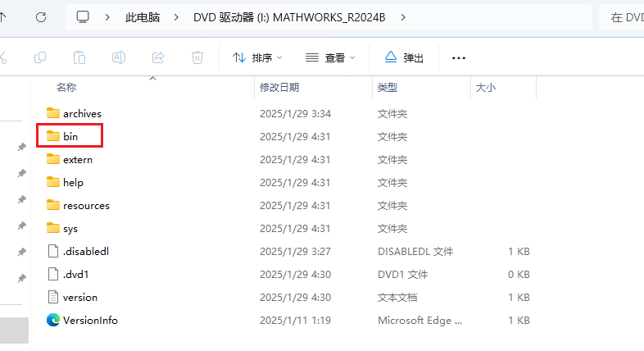The width and height of the screenshot is (644, 351).
Task: Select the resources folder icon
Action: (53, 205)
